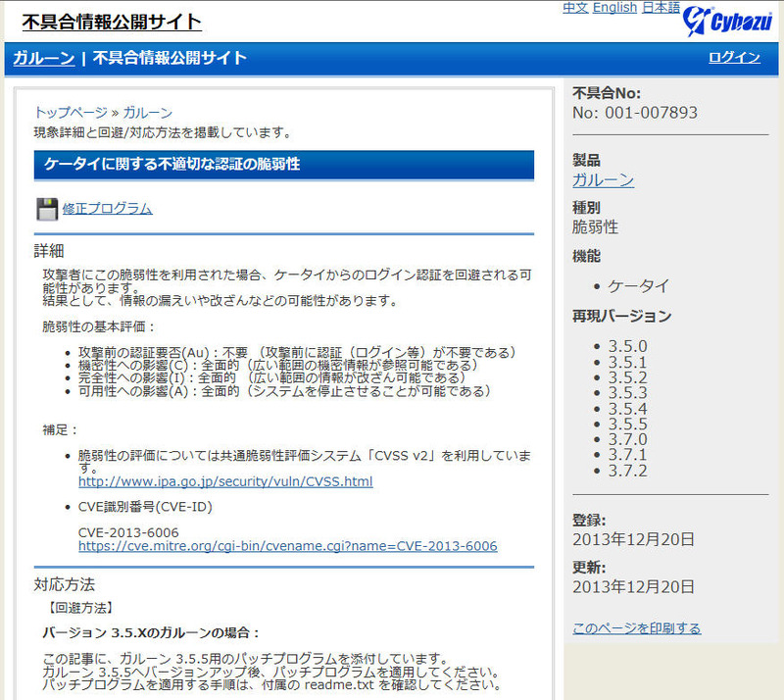Click version 3.7.2 in 再現バージョン list
784x700 pixels.
[x=627, y=472]
